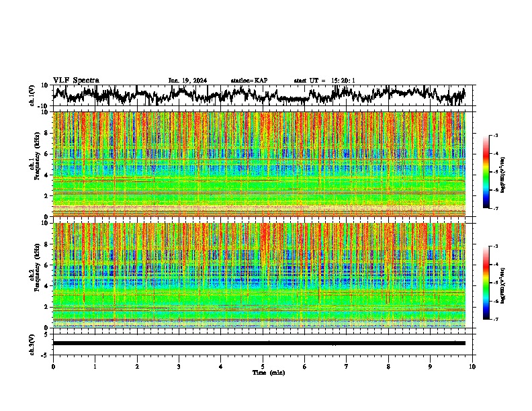Click the -10 tick on the ch.1(V) axis
532x411 pixels.
tap(44, 106)
